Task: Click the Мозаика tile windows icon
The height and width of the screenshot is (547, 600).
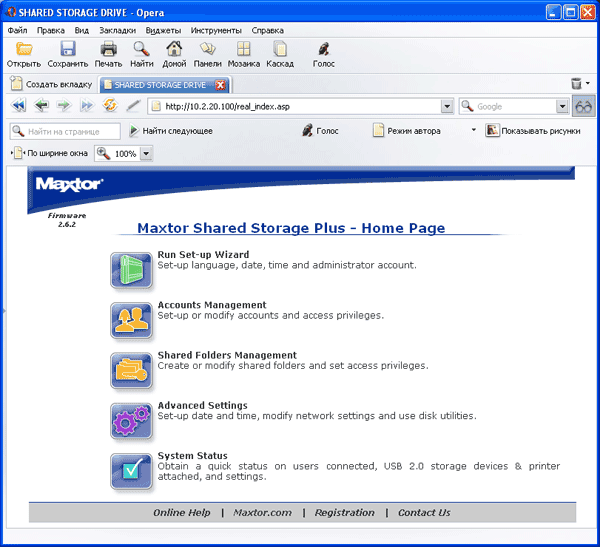Action: 243,49
